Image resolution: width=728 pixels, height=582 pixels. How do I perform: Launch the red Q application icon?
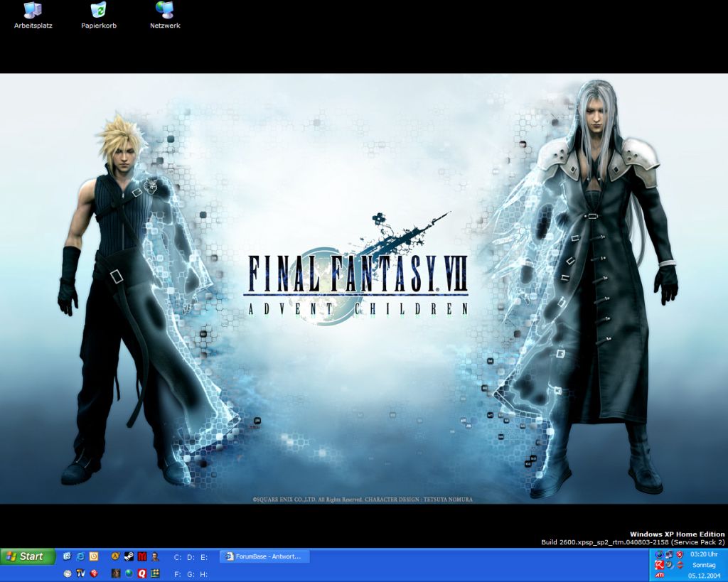click(x=142, y=573)
